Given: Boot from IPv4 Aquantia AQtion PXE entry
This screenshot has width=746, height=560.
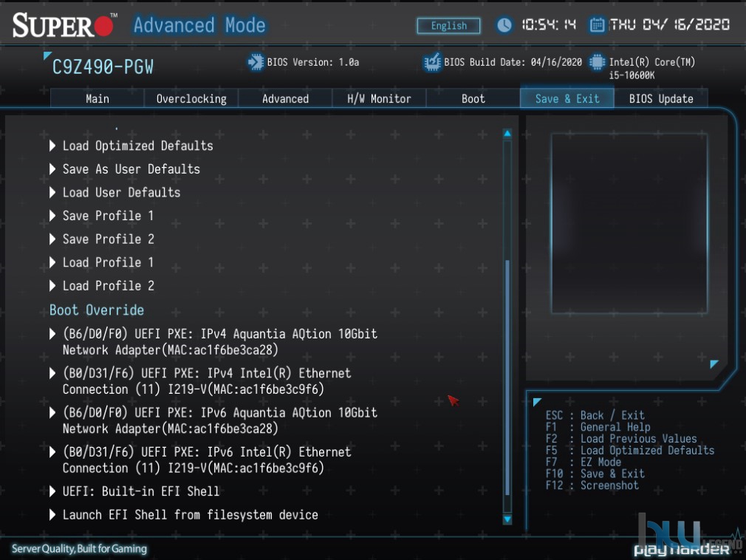Looking at the screenshot, I should pyautogui.click(x=220, y=341).
